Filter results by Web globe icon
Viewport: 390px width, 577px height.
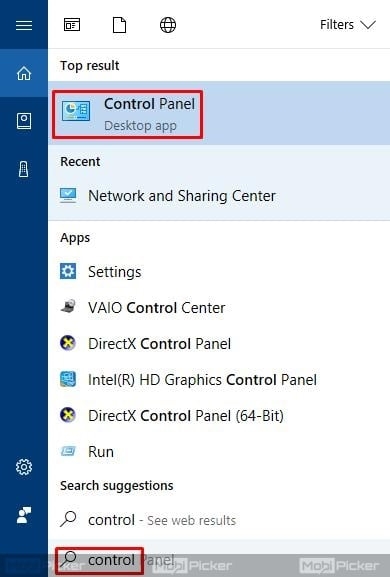168,25
